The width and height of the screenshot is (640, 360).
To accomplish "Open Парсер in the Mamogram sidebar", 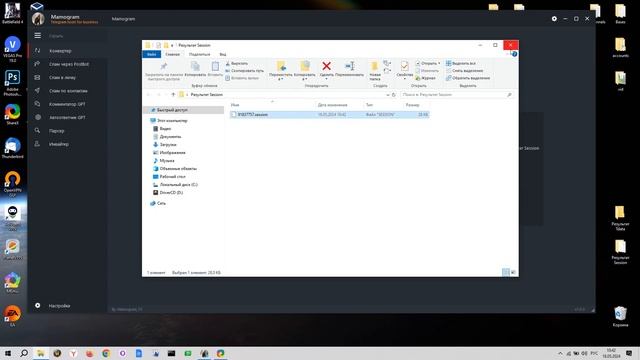I will click(56, 131).
